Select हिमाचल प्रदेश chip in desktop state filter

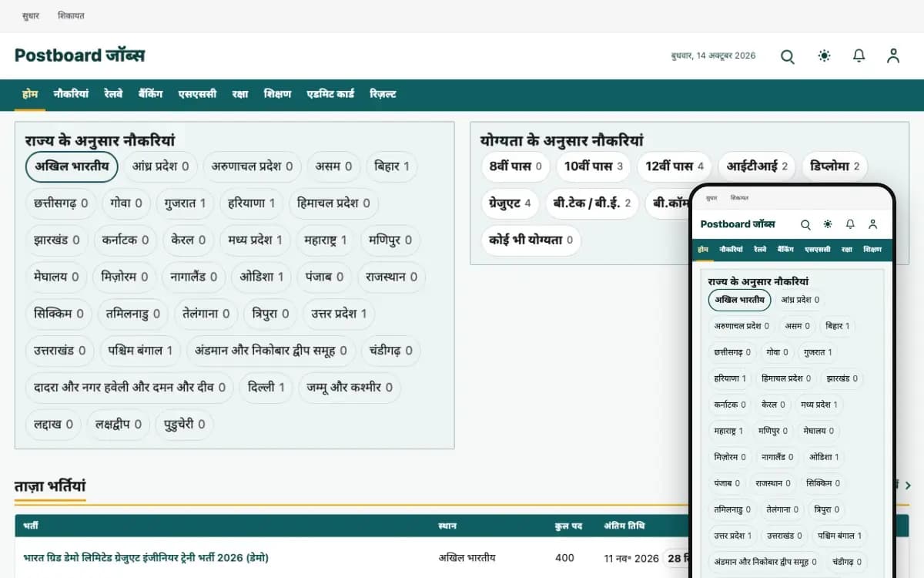pos(333,203)
